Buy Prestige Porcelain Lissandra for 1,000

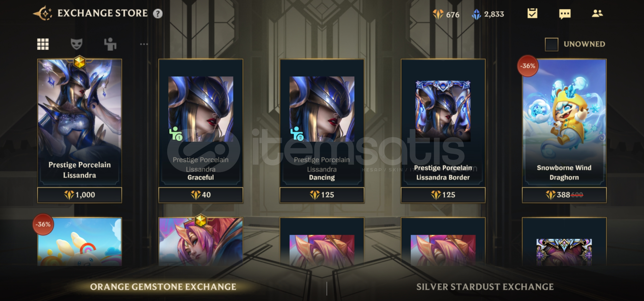pos(80,195)
